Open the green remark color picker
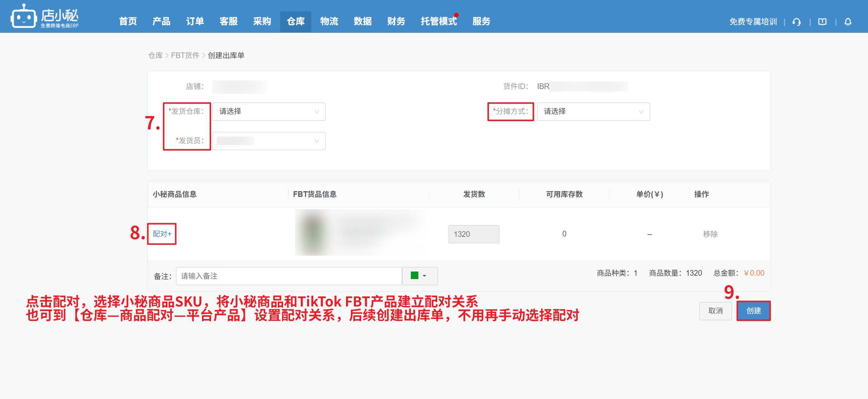This screenshot has width=868, height=399. [419, 276]
